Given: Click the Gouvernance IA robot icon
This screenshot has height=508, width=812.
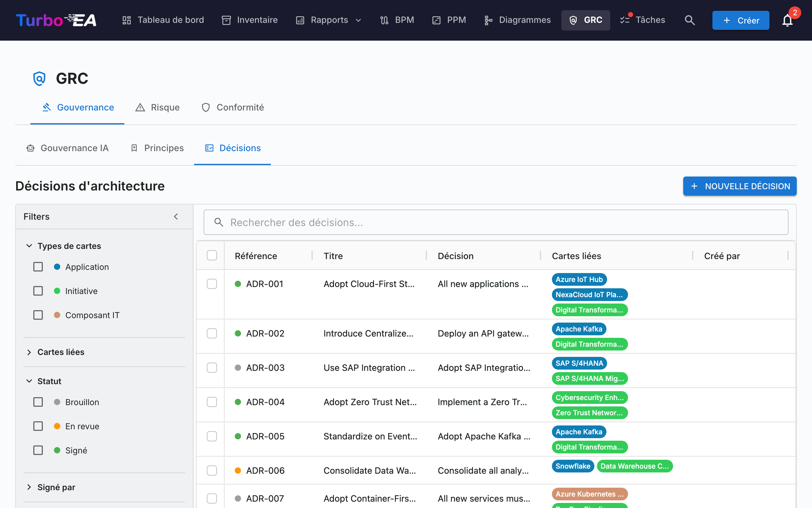Looking at the screenshot, I should point(30,148).
